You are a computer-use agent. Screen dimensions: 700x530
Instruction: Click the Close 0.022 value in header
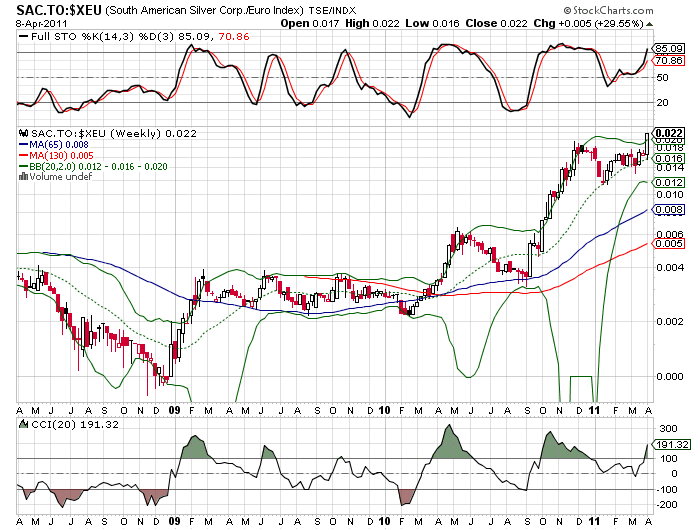point(496,23)
